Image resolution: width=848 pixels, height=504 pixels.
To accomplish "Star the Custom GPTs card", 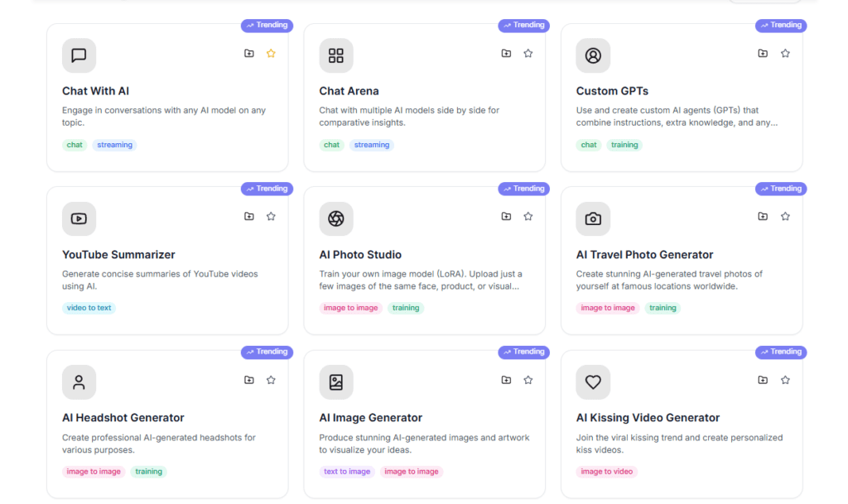I will click(785, 52).
